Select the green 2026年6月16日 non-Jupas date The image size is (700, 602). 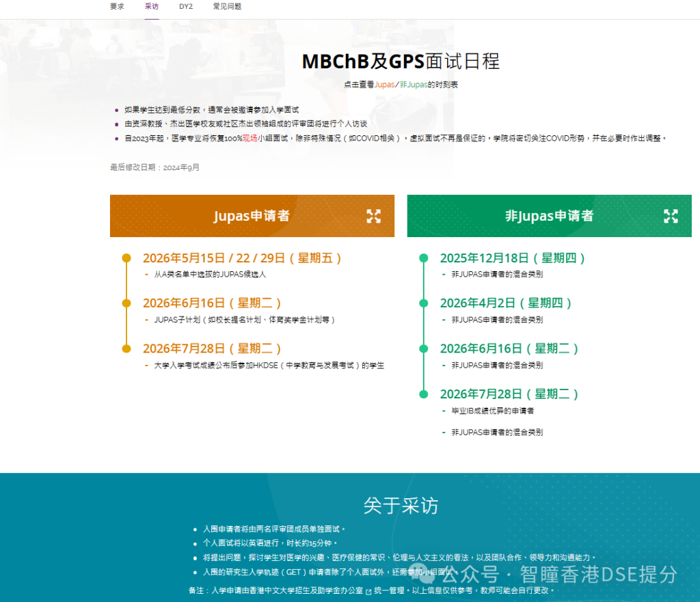tap(509, 349)
